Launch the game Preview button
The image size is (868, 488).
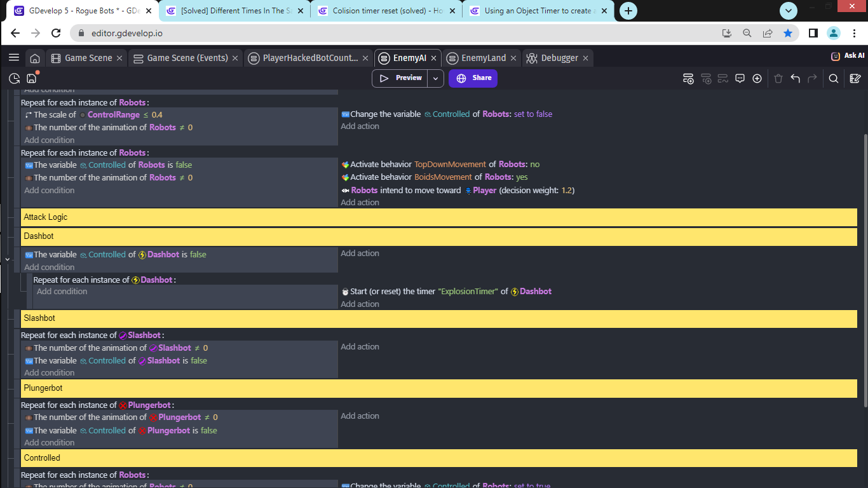(400, 78)
